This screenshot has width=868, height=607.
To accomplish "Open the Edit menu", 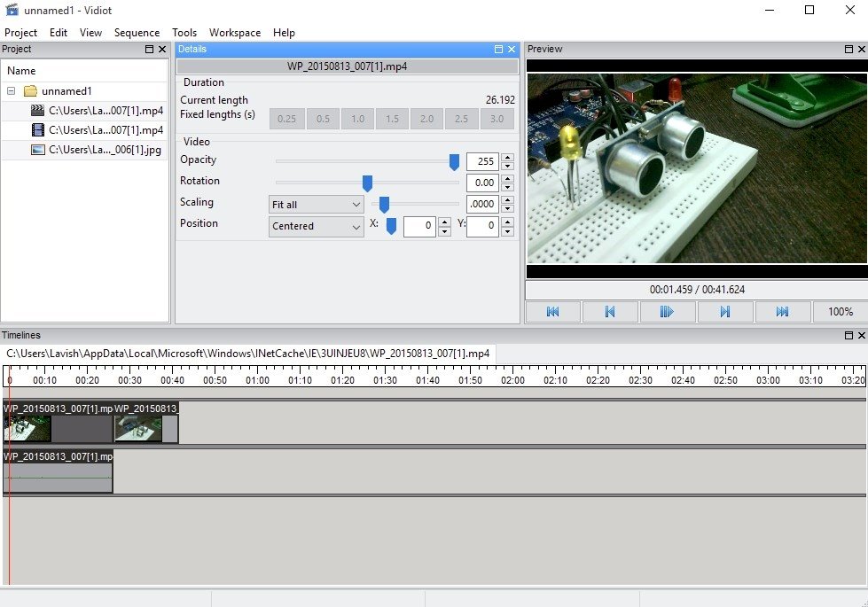I will (x=59, y=33).
